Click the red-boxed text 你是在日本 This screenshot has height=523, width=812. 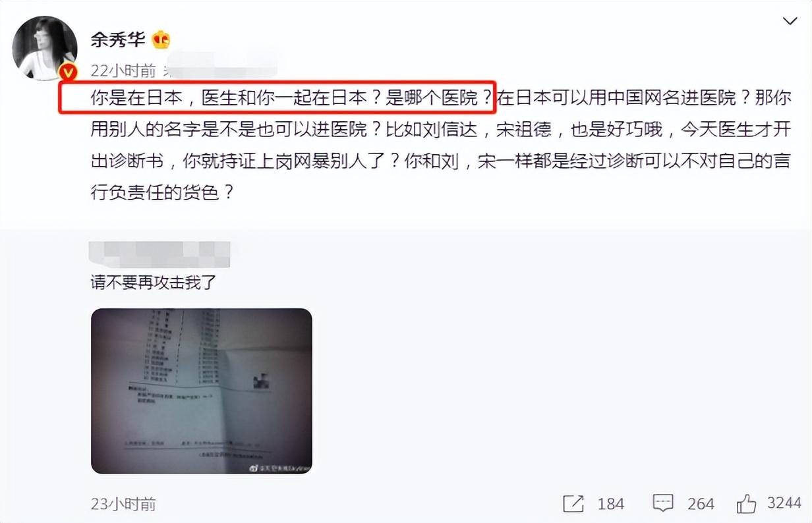(x=134, y=99)
